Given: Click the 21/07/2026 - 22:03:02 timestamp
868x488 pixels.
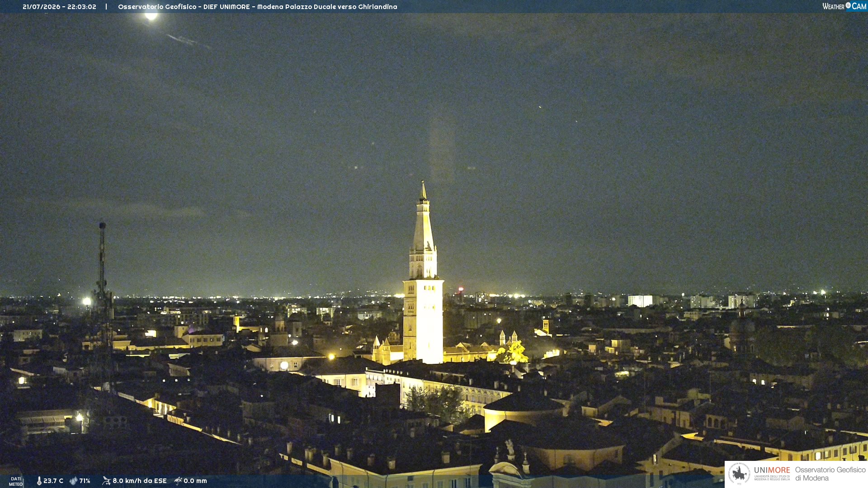Looking at the screenshot, I should coord(59,7).
